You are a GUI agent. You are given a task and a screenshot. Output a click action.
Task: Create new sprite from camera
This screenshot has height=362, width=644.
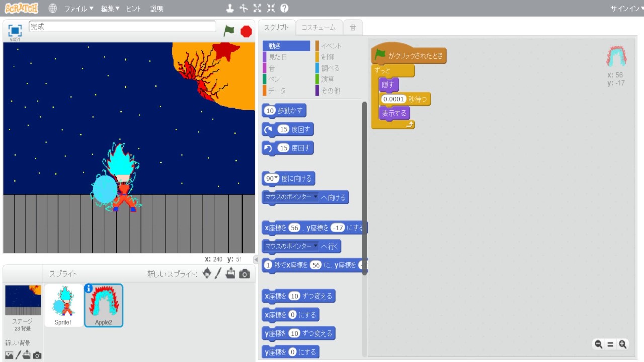(245, 274)
